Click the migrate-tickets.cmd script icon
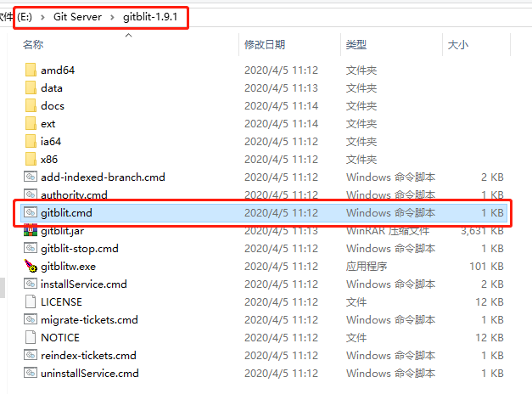 [x=31, y=319]
